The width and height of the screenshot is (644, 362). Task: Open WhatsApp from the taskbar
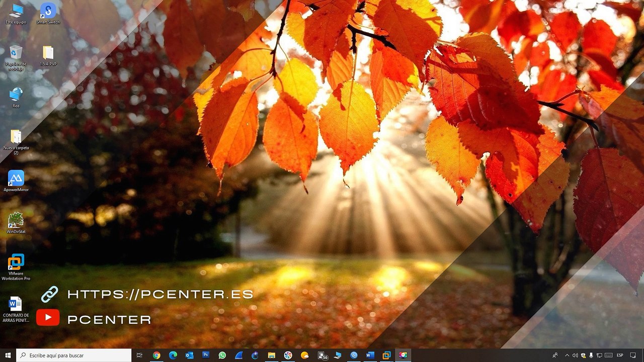(x=222, y=355)
